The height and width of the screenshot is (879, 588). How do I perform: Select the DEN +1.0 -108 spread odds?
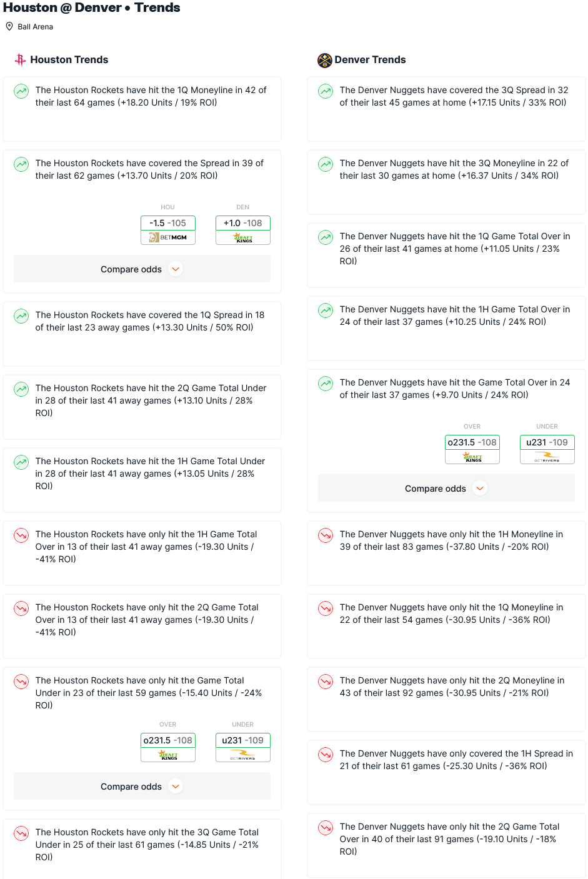coord(243,223)
